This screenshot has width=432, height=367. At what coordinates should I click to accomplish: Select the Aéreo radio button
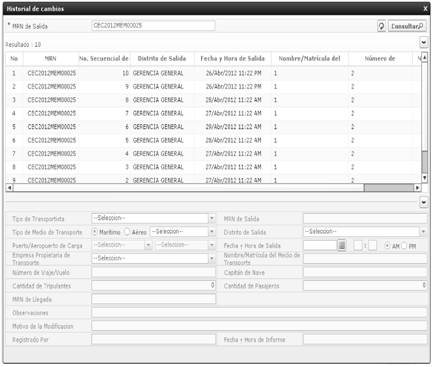click(x=126, y=232)
